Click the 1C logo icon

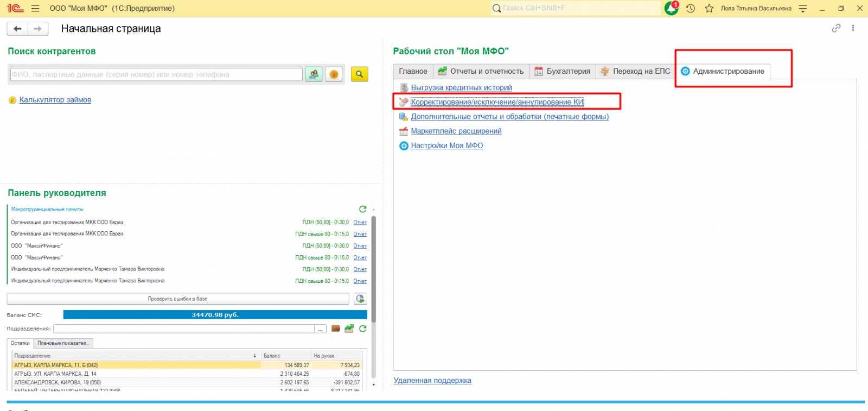point(15,8)
